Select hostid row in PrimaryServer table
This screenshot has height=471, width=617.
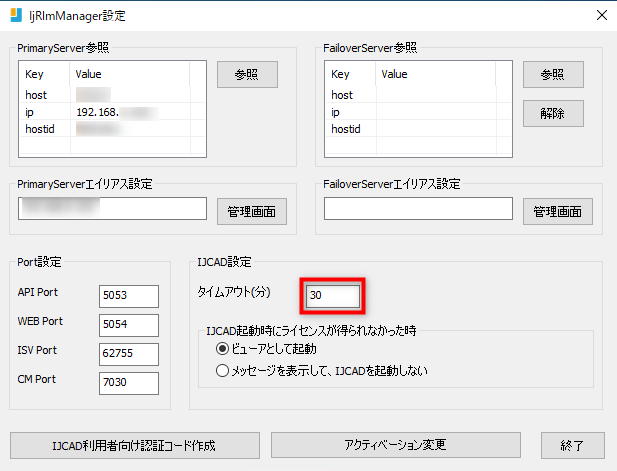click(x=112, y=129)
